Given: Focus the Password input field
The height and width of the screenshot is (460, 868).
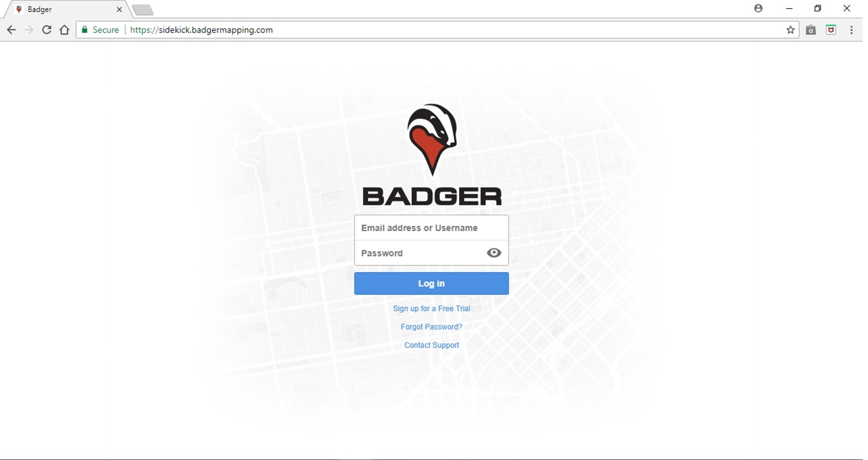Looking at the screenshot, I should [x=431, y=253].
